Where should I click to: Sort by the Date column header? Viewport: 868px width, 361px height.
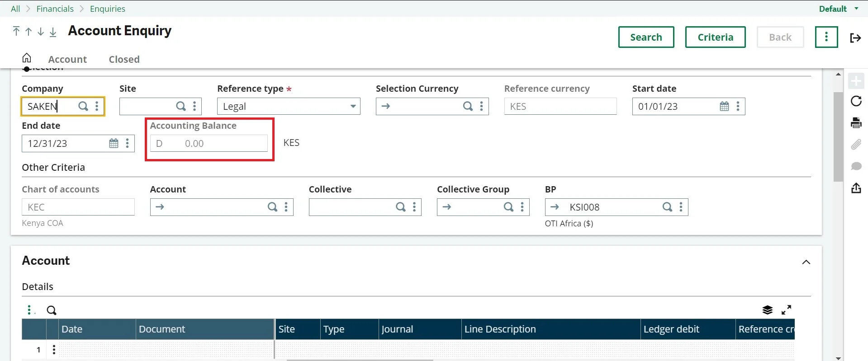coord(97,329)
